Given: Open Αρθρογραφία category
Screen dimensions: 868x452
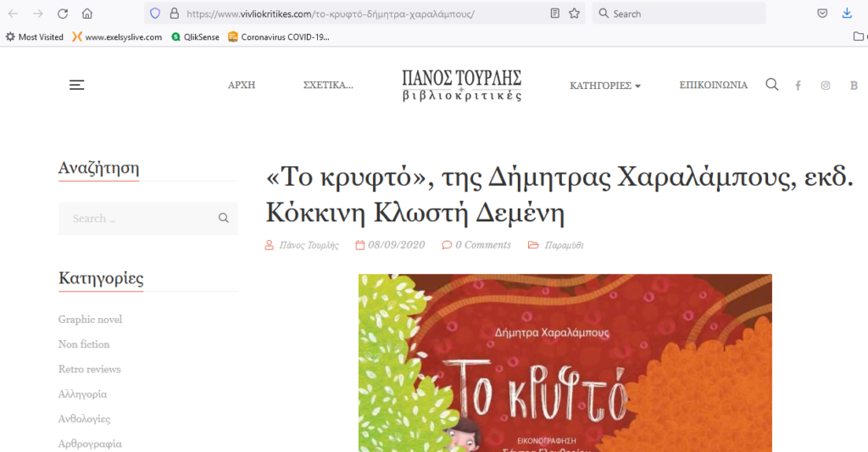Looking at the screenshot, I should coord(90,444).
